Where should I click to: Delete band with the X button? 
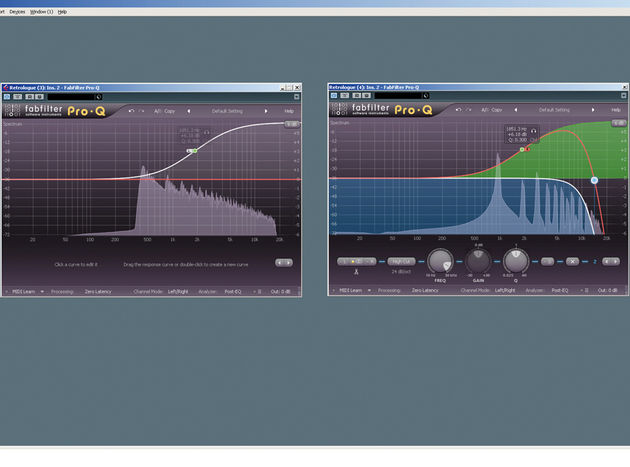tap(572, 262)
